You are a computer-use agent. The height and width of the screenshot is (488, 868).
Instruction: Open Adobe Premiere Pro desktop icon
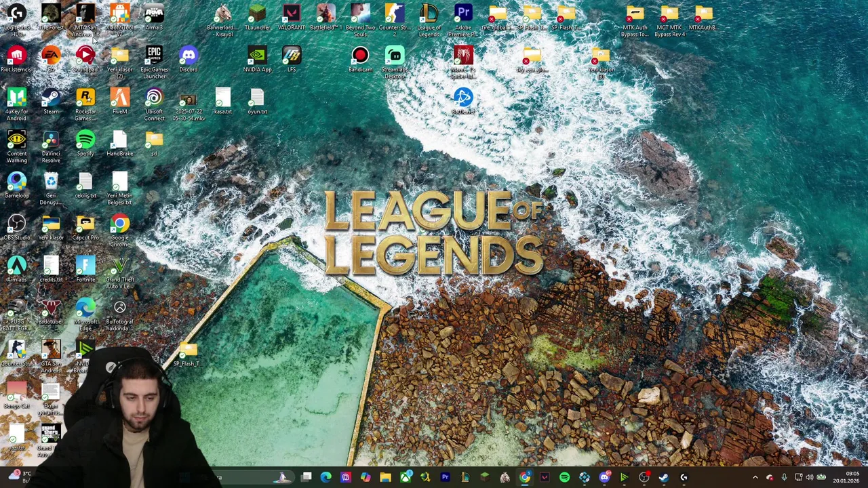(463, 20)
